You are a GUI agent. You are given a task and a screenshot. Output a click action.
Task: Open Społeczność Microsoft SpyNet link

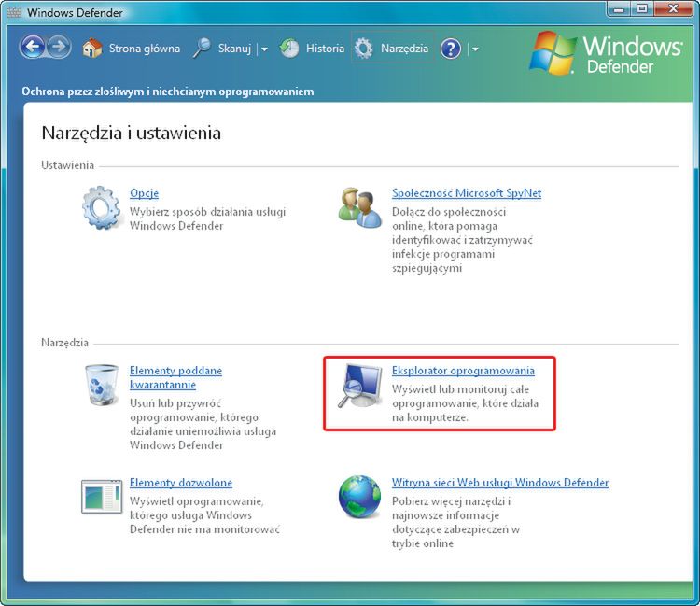(x=467, y=193)
